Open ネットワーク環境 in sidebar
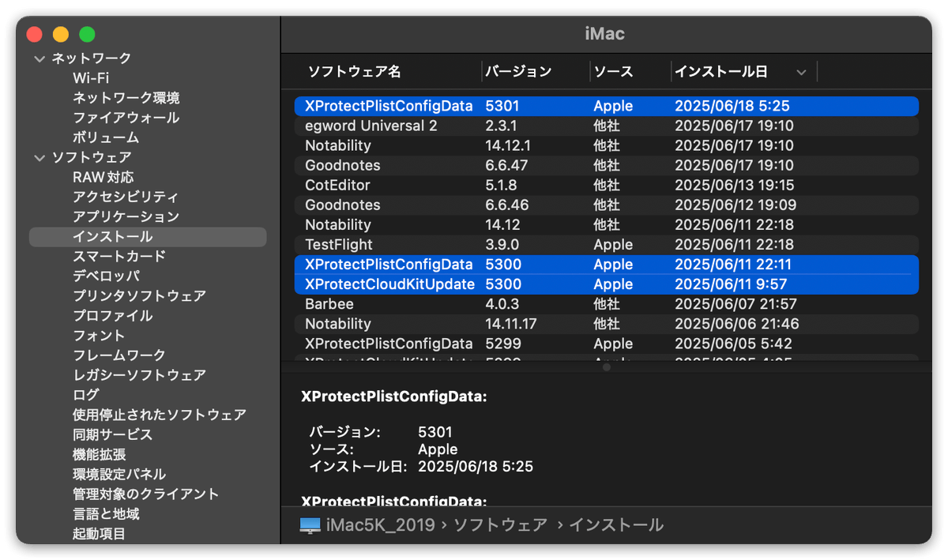This screenshot has width=948, height=560. [126, 98]
